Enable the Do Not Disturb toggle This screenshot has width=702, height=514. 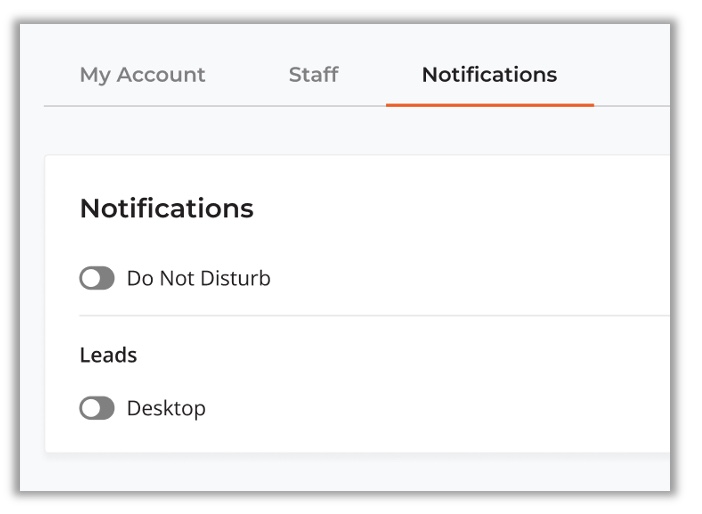click(97, 279)
